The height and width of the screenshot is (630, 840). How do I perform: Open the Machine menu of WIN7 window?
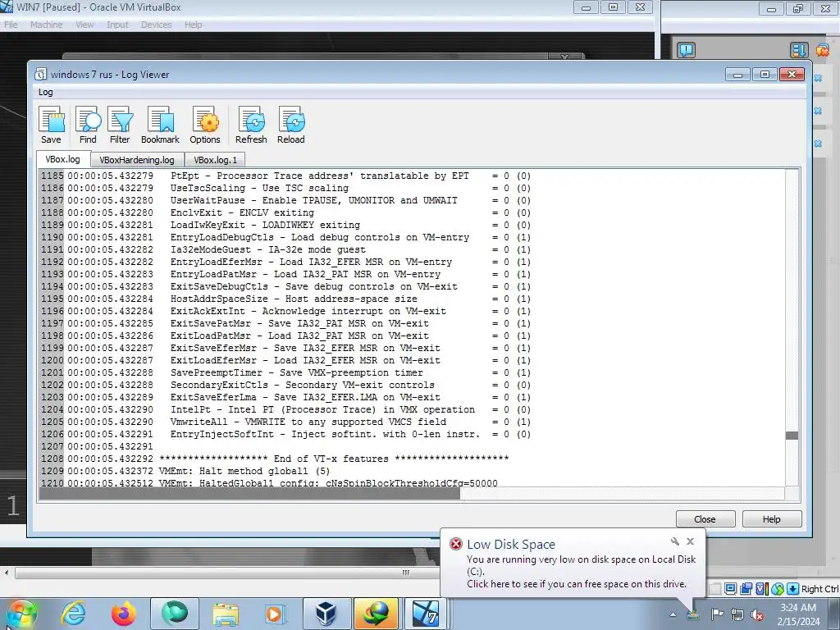click(46, 25)
